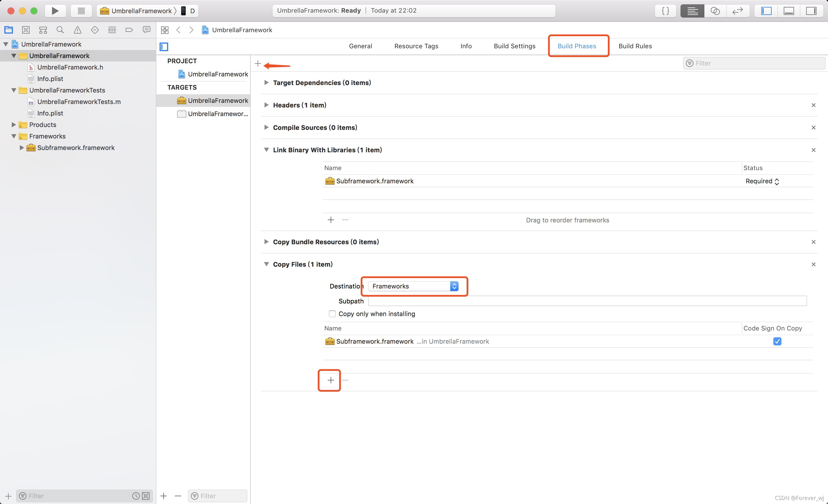Switch to the Assistant editor icon
828x504 pixels.
[715, 11]
